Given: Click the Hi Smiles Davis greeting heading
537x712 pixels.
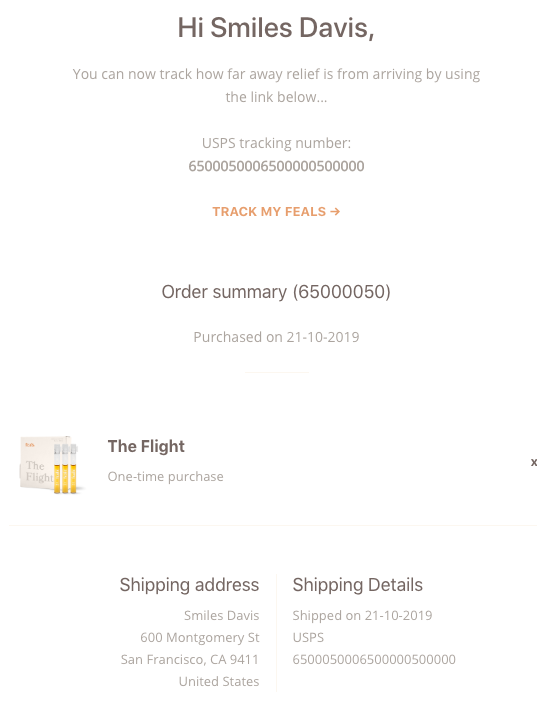Looking at the screenshot, I should (x=276, y=28).
